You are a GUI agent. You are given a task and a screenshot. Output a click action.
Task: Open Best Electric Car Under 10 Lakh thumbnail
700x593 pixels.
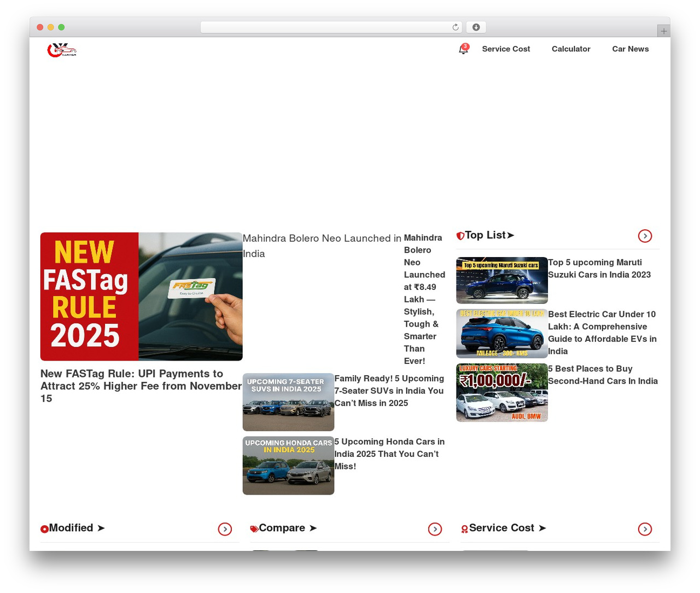(502, 334)
